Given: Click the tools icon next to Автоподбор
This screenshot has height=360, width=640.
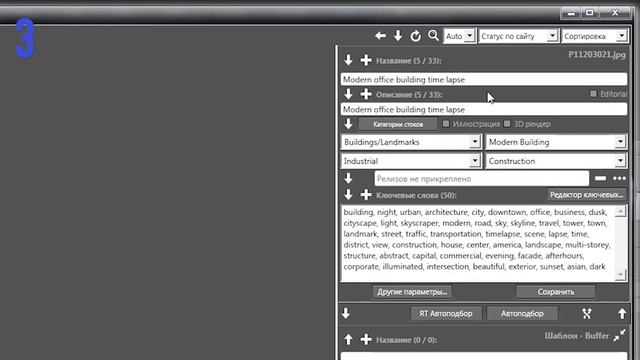Looking at the screenshot, I should (x=587, y=313).
